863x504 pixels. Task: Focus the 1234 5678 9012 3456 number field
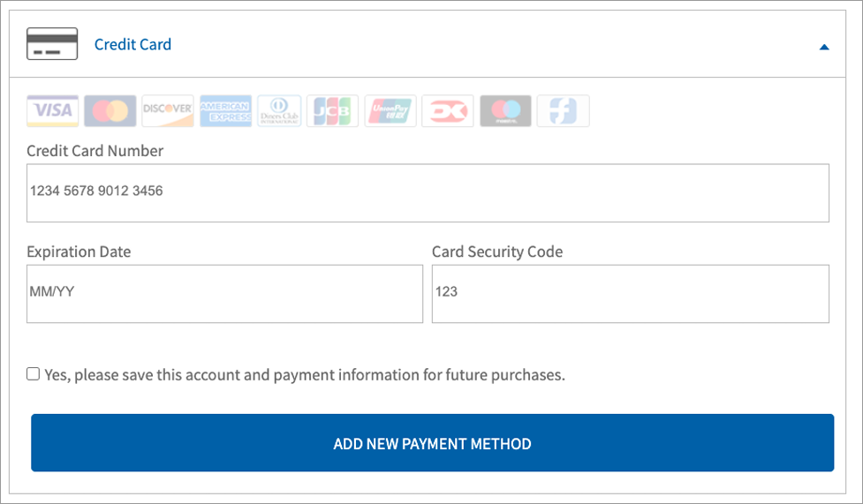tap(428, 193)
